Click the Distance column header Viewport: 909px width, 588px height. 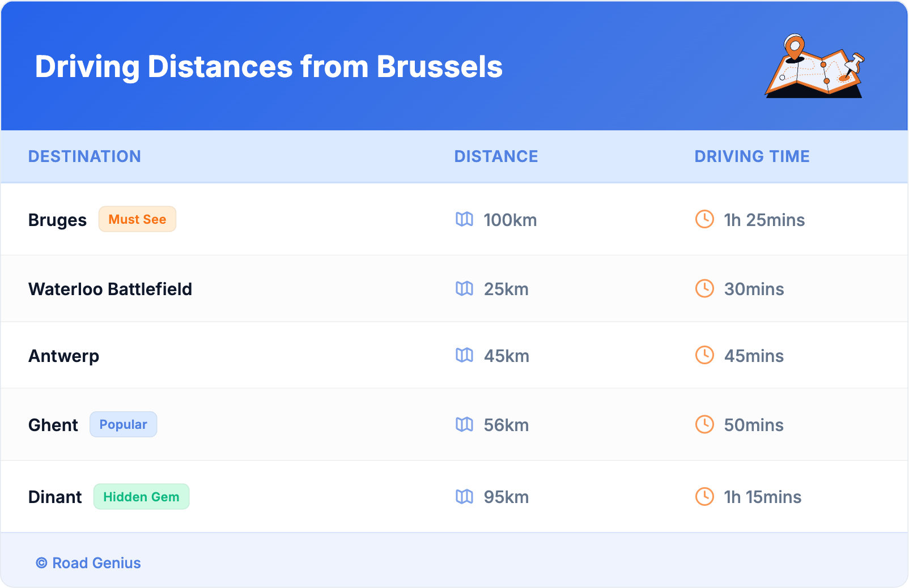(x=496, y=156)
